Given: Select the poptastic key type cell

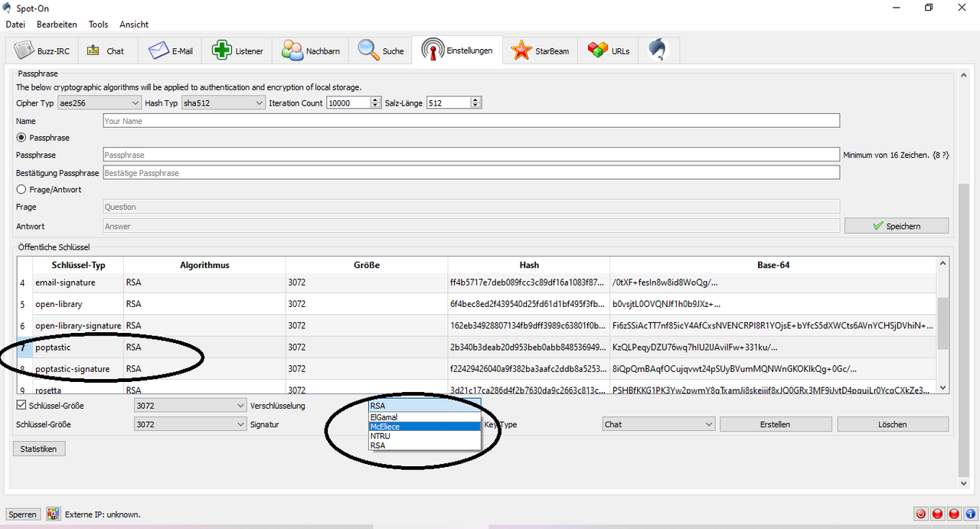Looking at the screenshot, I should coord(77,347).
